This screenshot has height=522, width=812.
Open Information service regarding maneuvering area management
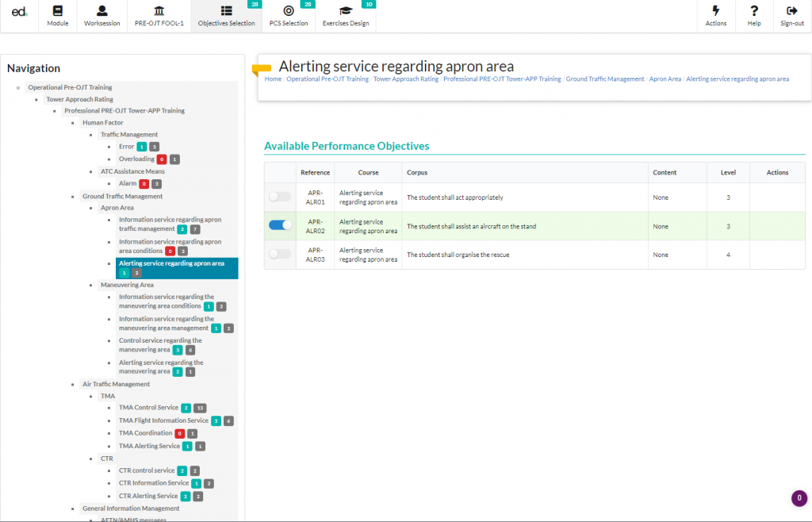coord(167,324)
